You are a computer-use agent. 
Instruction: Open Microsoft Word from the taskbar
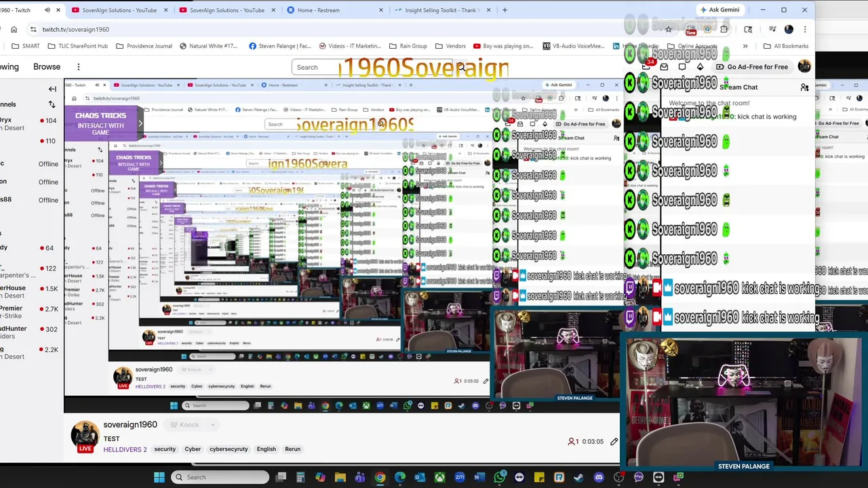[479, 477]
